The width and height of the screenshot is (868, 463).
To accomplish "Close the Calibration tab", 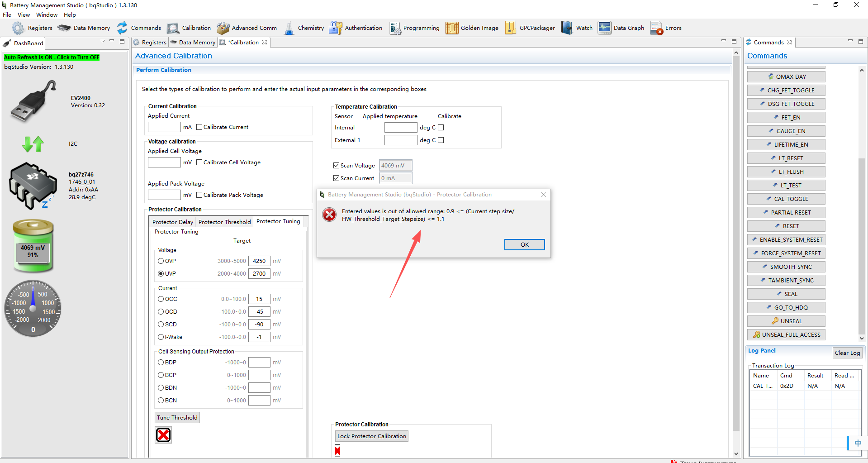I will [x=265, y=42].
